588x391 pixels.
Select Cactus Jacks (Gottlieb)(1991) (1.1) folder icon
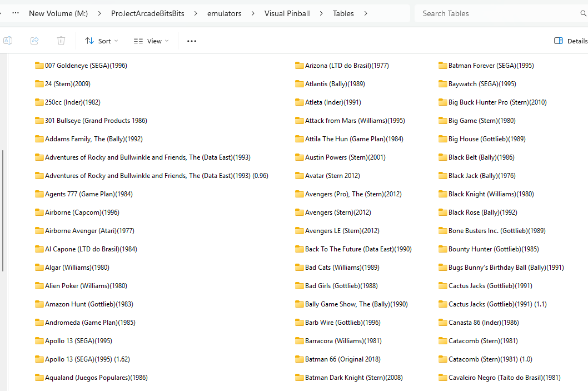(x=442, y=304)
